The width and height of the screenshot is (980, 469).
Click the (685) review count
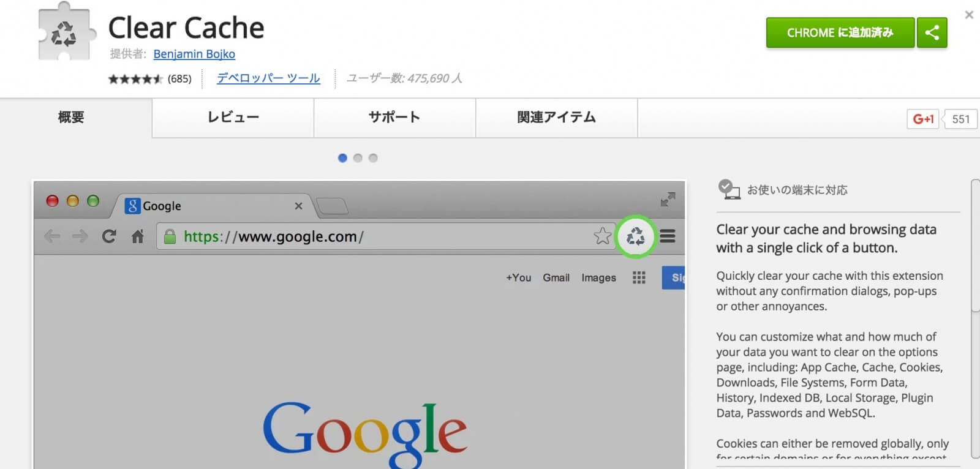[x=179, y=79]
